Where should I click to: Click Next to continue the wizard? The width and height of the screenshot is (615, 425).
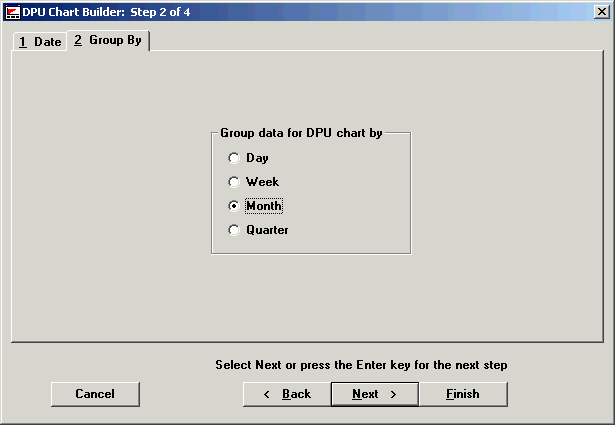(374, 394)
